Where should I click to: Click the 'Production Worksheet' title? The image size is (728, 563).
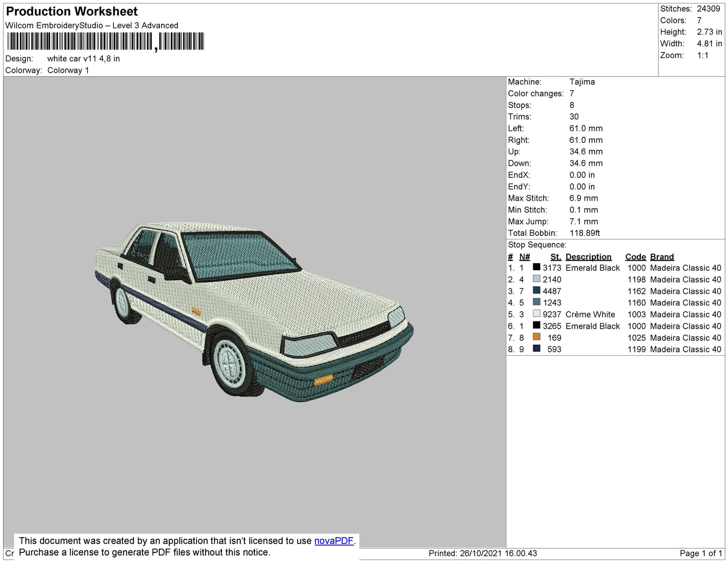[x=72, y=12]
